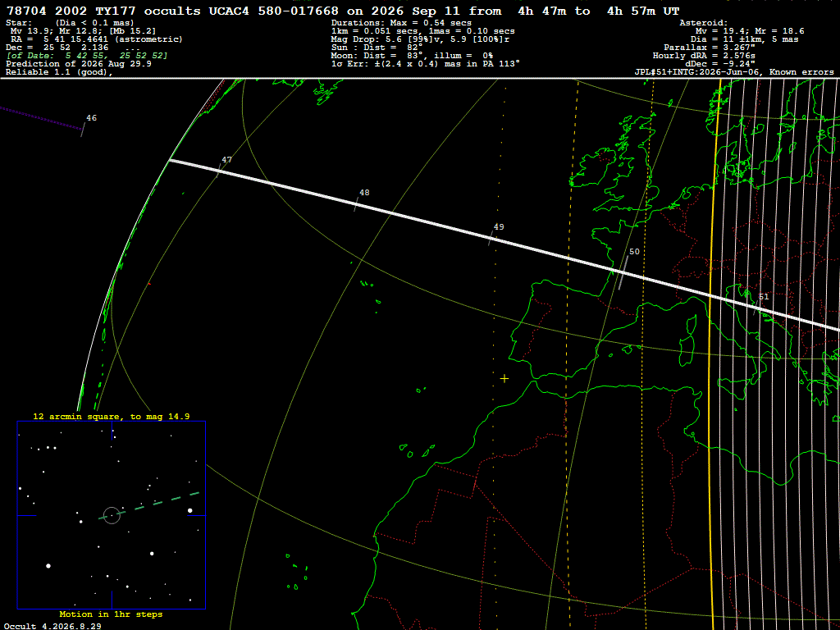Click the green dashed asteroid motion track
Viewport: 840px width, 630px height.
coord(149,505)
